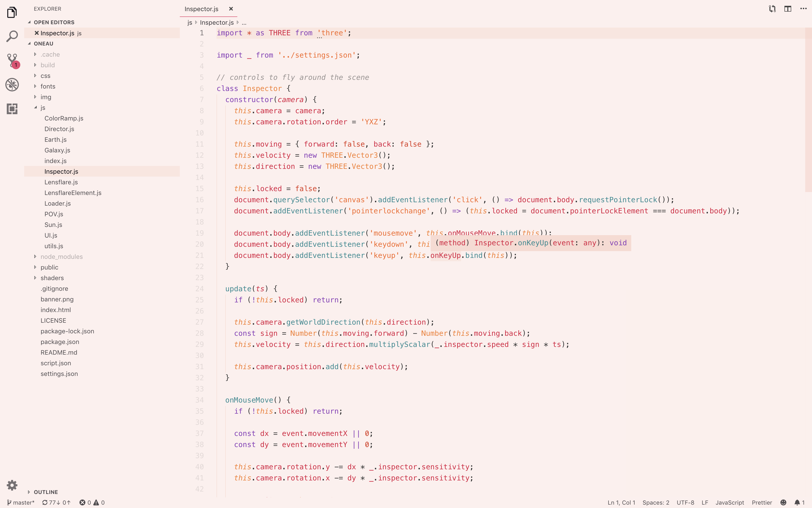This screenshot has width=812, height=508.
Task: Close Inspector.js in Open Editors list
Action: [36, 33]
